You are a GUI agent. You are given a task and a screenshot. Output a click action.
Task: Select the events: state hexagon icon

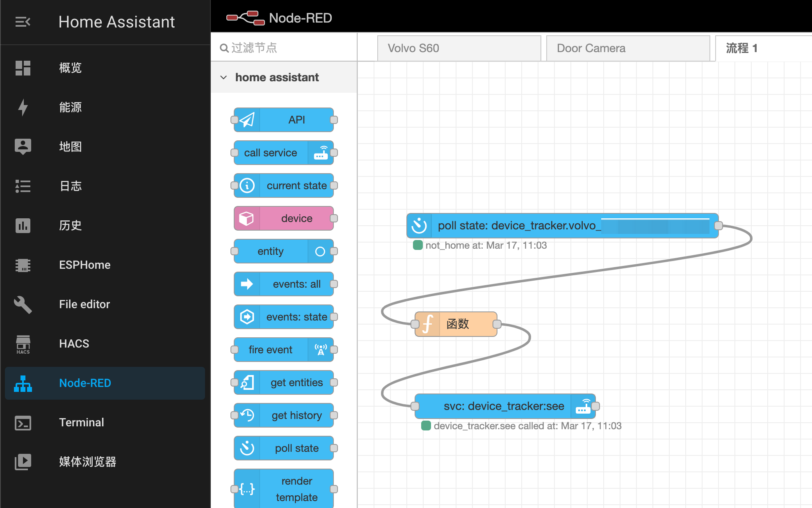coord(247,317)
